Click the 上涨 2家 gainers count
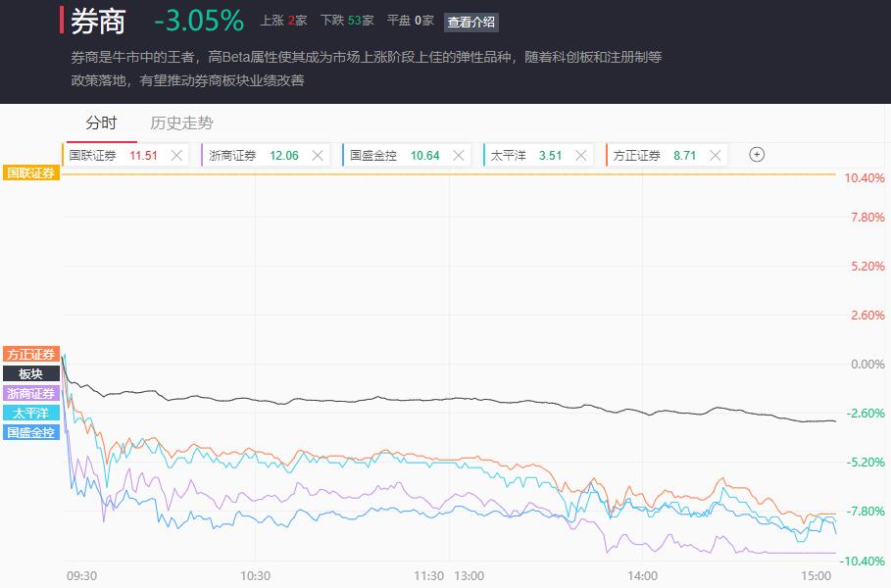This screenshot has width=891, height=588. click(283, 21)
